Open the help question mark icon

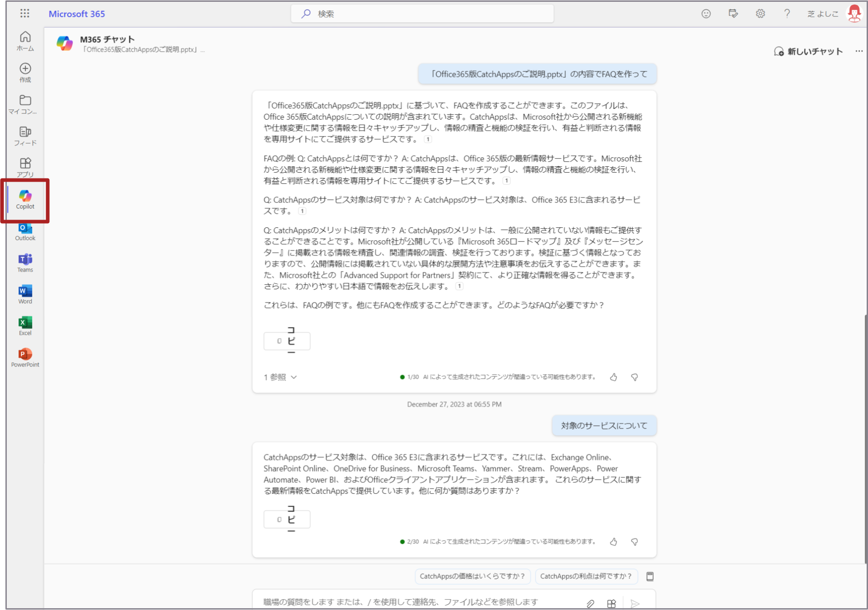[787, 14]
